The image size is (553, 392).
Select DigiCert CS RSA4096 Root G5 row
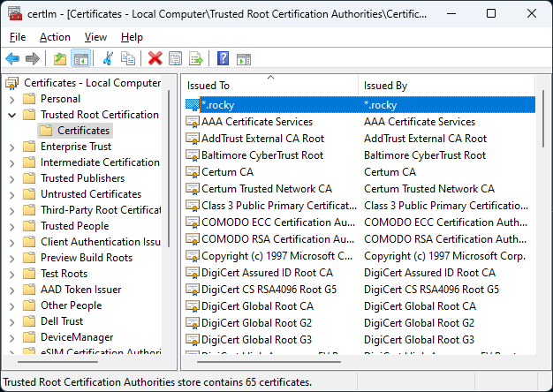(360, 290)
